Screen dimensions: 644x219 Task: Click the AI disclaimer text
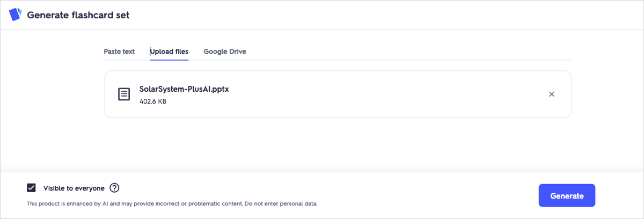click(x=172, y=204)
